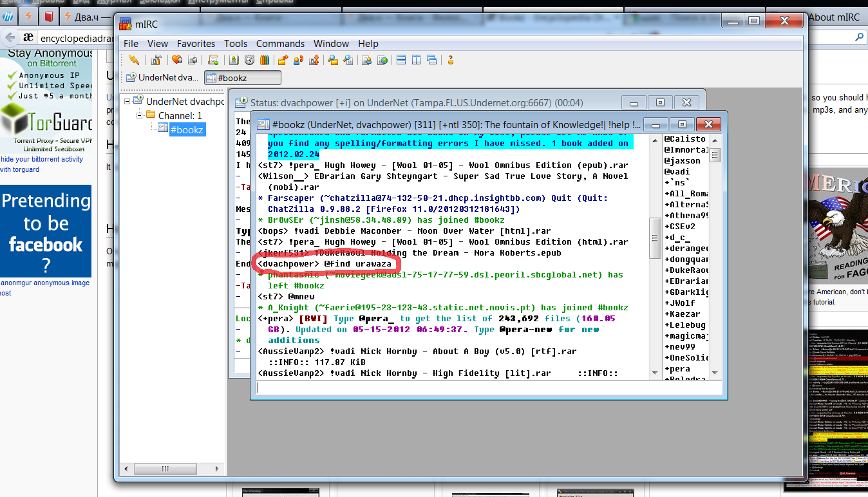Open the Scripts Editor scroll icon
This screenshot has width=868, height=497.
213,60
